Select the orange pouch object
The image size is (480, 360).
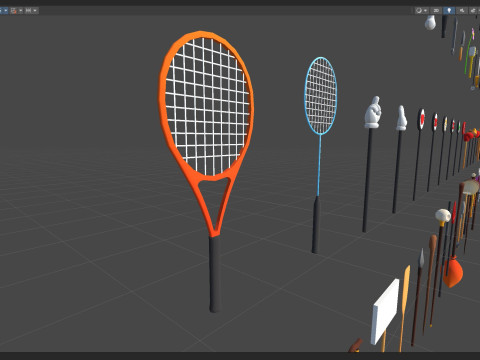453,273
